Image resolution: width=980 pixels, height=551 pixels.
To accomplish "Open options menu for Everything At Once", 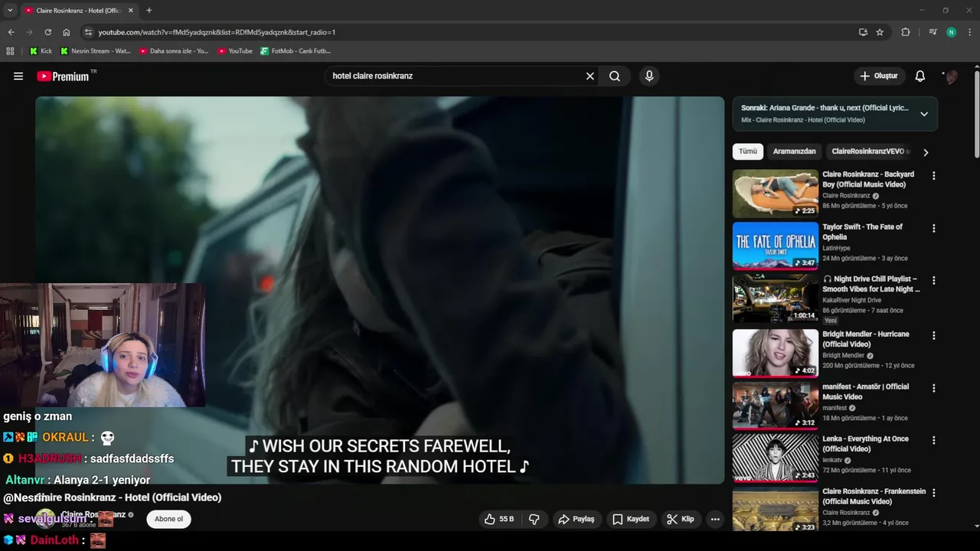I will [x=933, y=440].
